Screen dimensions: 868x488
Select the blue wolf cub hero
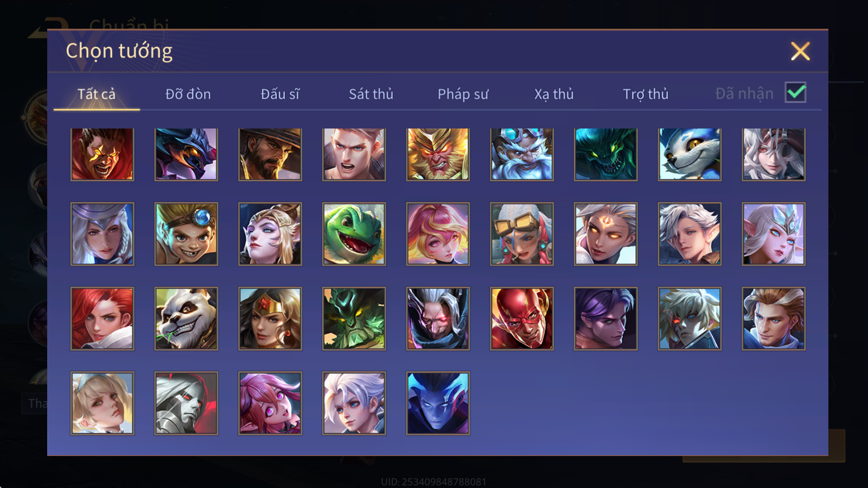(x=690, y=155)
